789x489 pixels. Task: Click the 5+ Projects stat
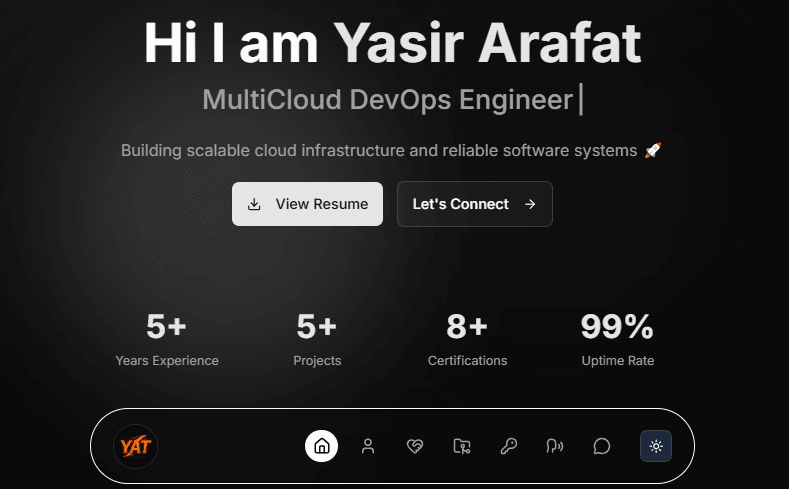[x=317, y=339]
